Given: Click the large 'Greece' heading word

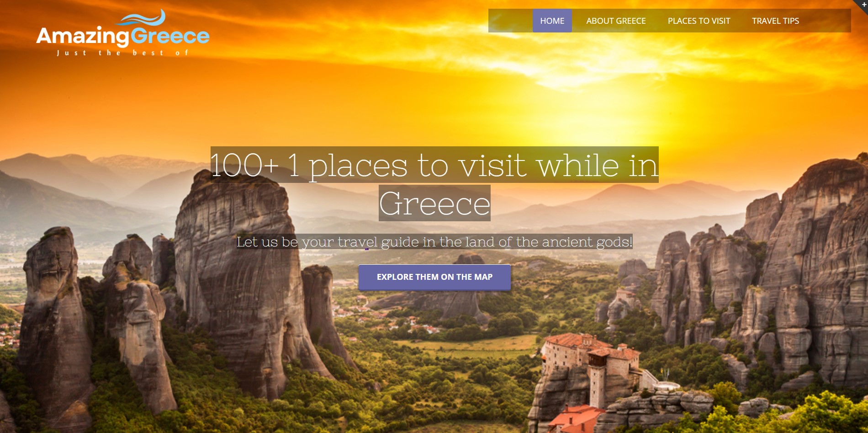Looking at the screenshot, I should pos(434,203).
